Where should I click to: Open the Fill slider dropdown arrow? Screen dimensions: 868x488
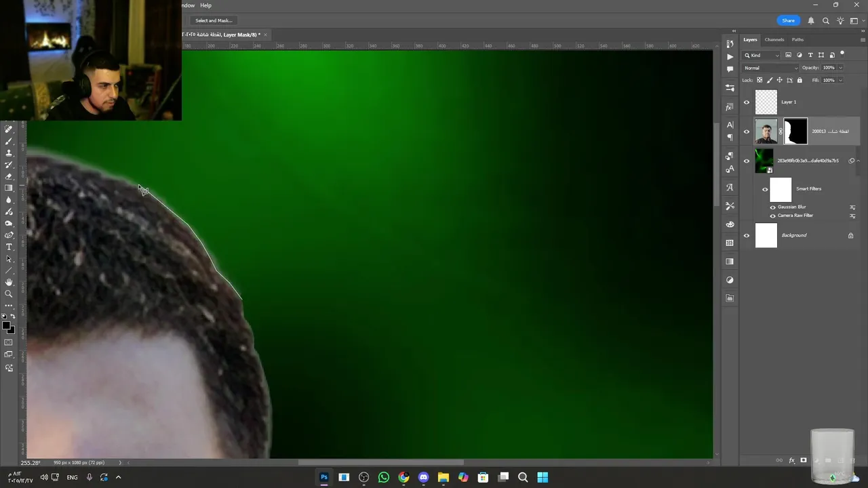coord(840,80)
